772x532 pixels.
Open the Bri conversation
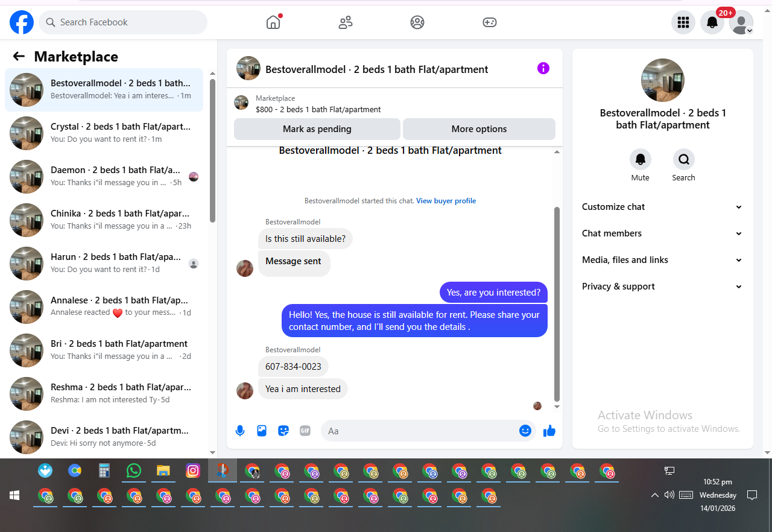pos(104,350)
